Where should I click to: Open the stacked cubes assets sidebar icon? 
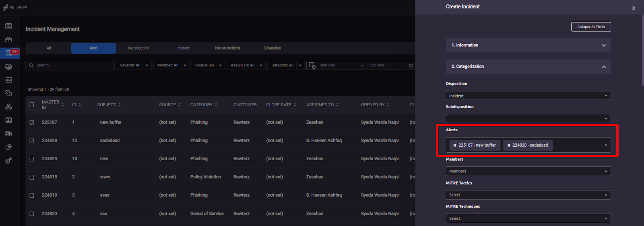[x=8, y=107]
